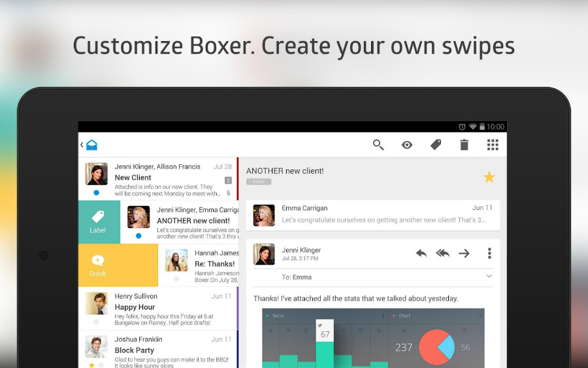Toggle unread dot on New Client email
588x368 pixels.
point(97,193)
